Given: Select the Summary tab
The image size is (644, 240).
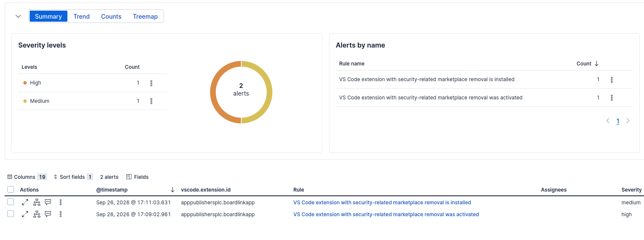Looking at the screenshot, I should coord(48,16).
